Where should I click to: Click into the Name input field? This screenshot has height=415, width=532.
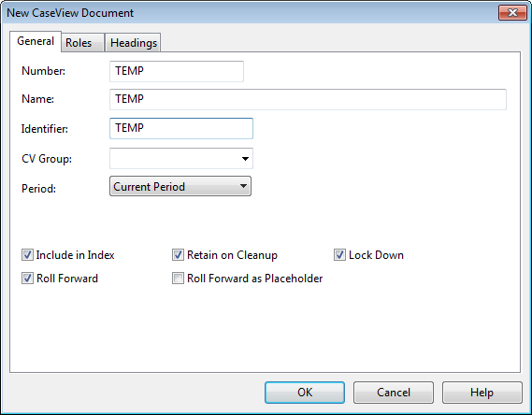308,99
